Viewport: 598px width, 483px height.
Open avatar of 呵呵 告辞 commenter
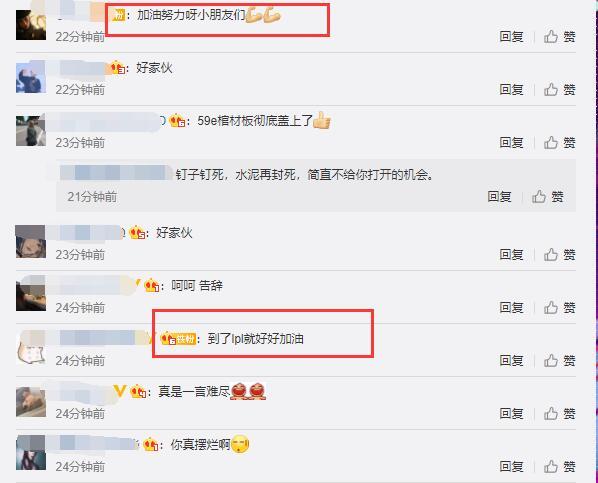click(x=31, y=293)
